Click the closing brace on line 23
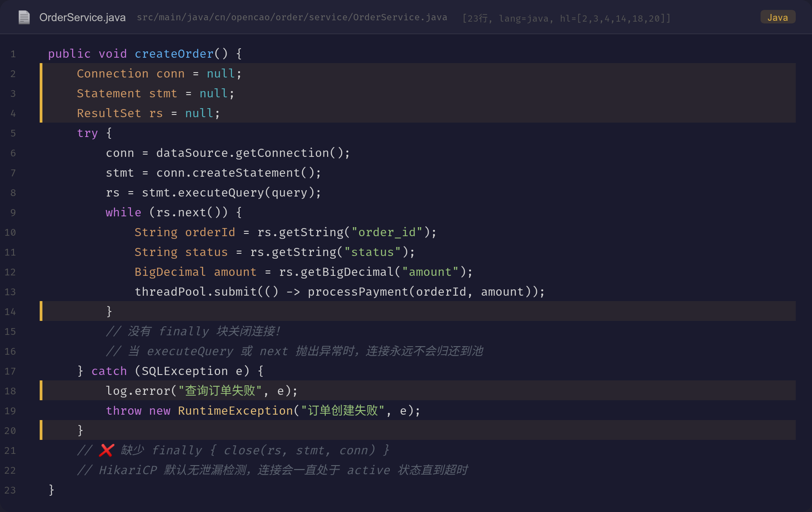The image size is (812, 512). [51, 490]
